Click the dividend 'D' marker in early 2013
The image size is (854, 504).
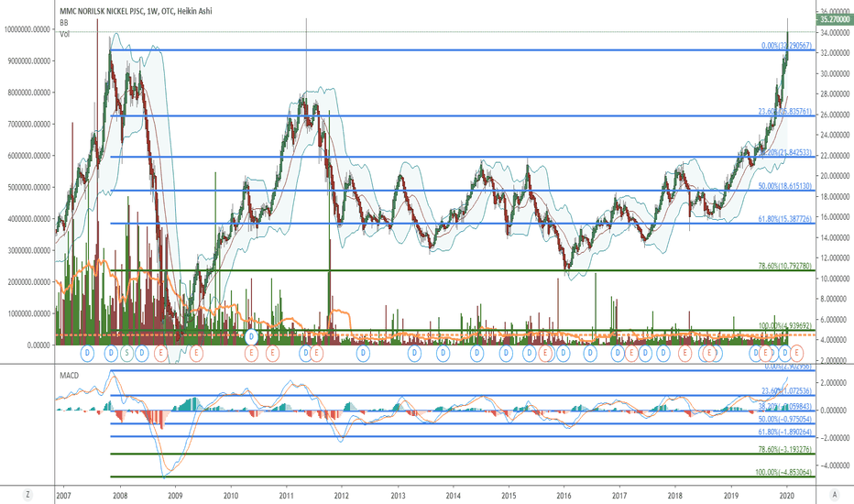(x=414, y=353)
